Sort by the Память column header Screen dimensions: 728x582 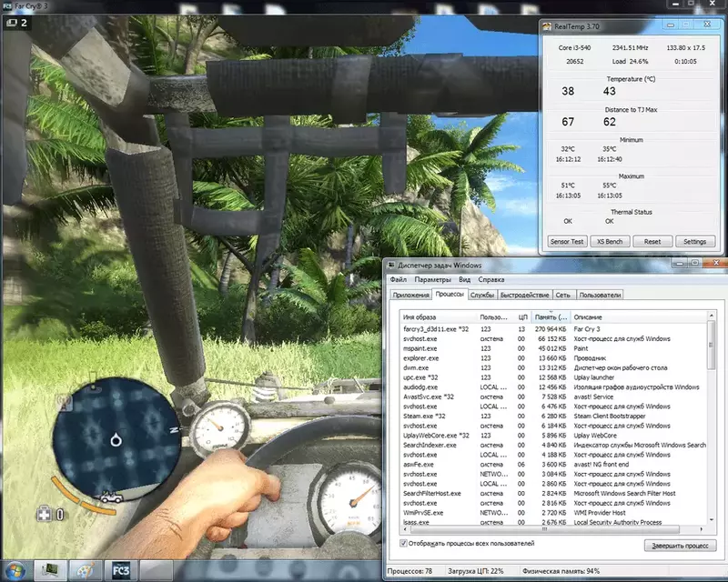(551, 317)
